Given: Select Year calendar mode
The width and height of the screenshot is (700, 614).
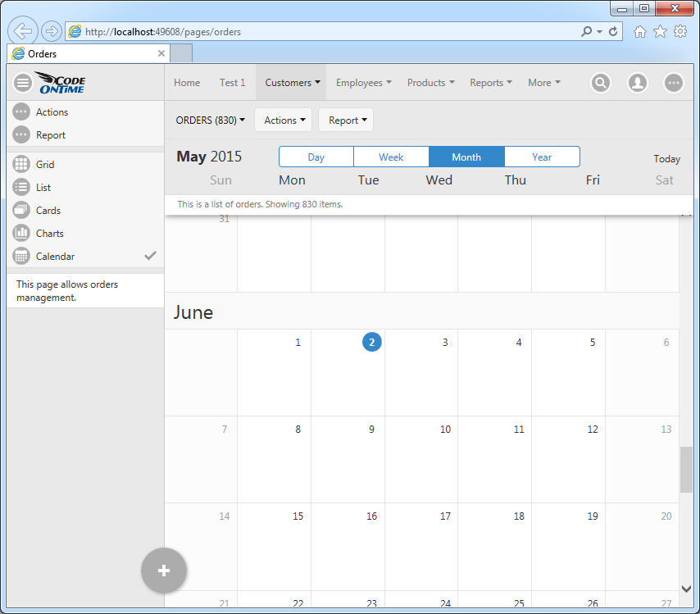Looking at the screenshot, I should pos(542,157).
